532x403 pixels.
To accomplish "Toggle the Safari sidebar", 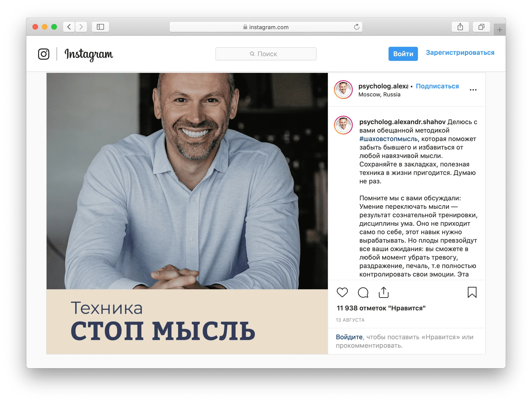I will (x=100, y=27).
